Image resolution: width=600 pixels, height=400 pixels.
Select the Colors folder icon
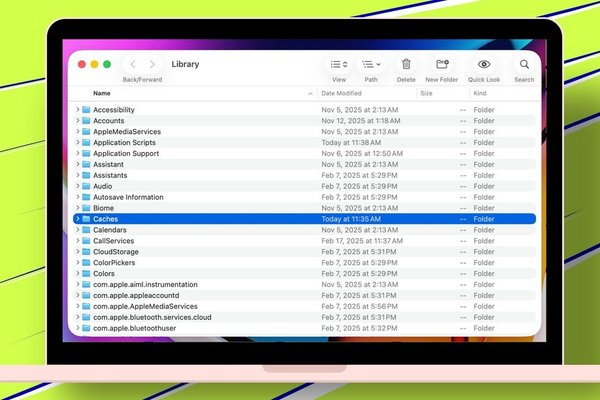click(86, 273)
